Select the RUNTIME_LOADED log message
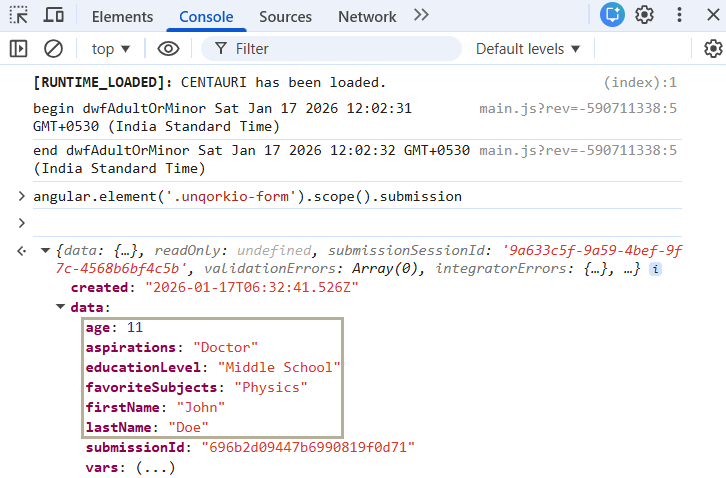 (x=209, y=82)
